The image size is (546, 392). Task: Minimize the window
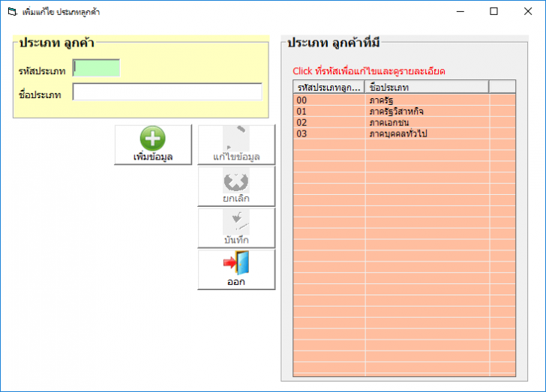[460, 11]
